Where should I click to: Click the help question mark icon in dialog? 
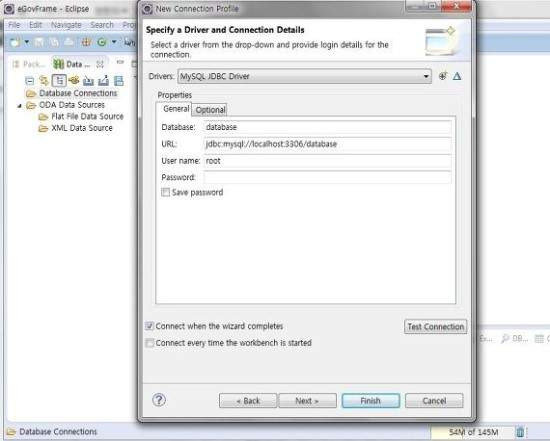159,400
